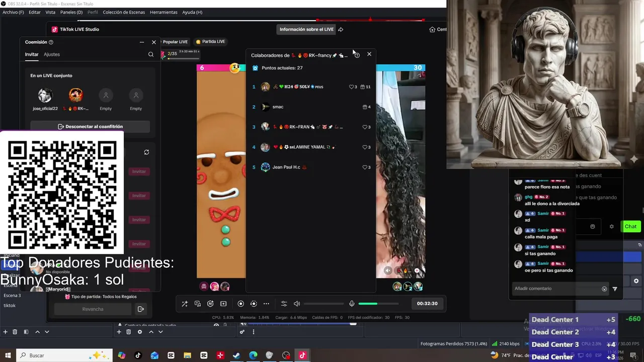Open Steam from the taskbar
This screenshot has height=362, width=644.
coord(236,355)
